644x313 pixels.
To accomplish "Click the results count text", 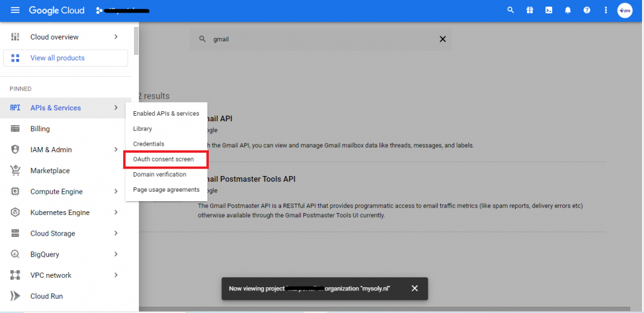I will [x=153, y=96].
